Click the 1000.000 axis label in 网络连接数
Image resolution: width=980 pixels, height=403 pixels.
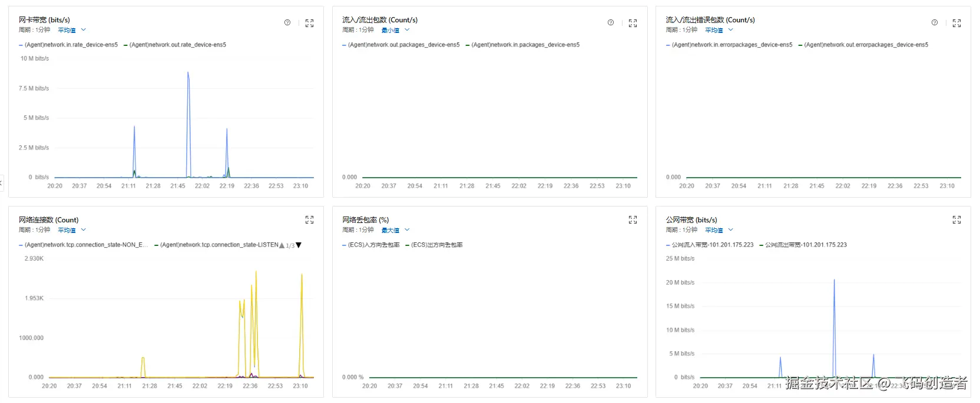31,338
